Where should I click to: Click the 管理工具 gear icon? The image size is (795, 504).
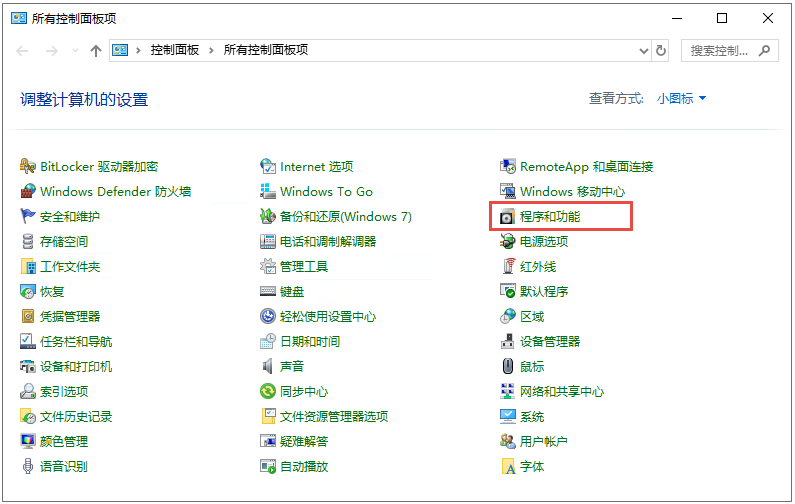pyautogui.click(x=268, y=266)
